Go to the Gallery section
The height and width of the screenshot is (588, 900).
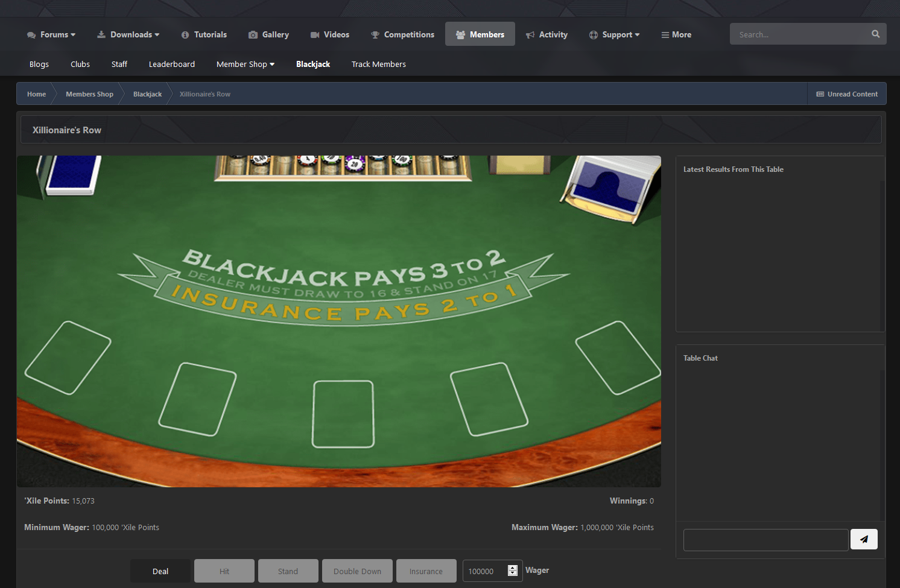click(268, 34)
